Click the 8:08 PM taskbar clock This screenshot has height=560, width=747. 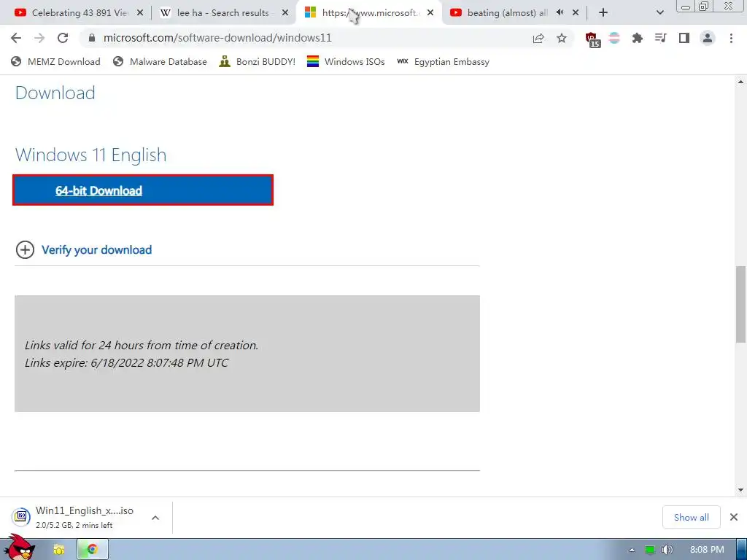click(x=707, y=550)
